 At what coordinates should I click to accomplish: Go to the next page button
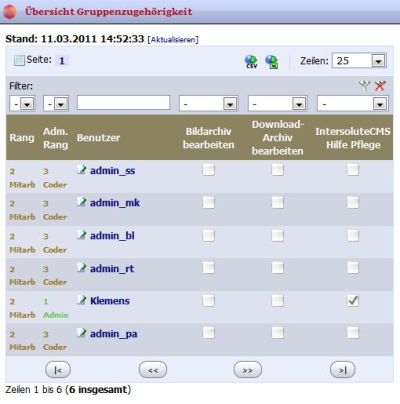pos(248,370)
